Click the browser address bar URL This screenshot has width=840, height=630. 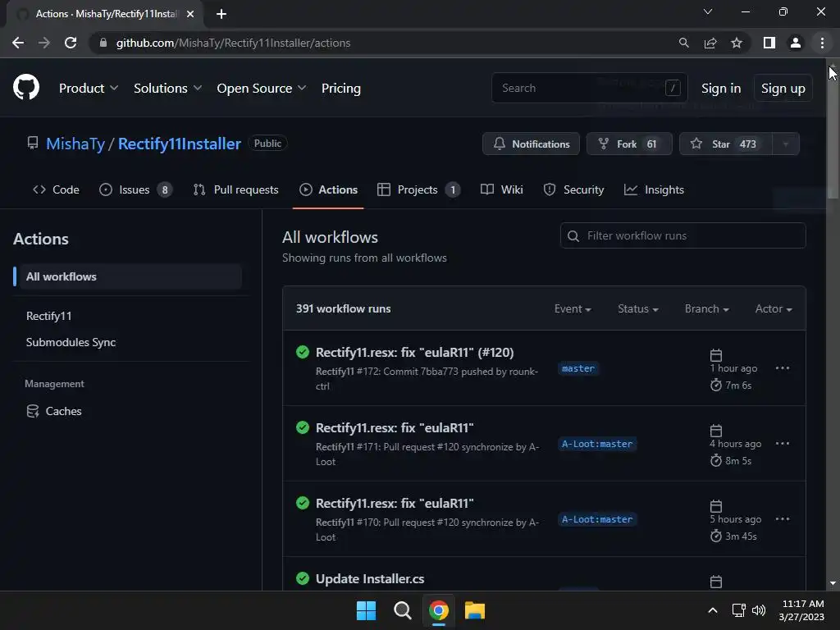click(233, 43)
